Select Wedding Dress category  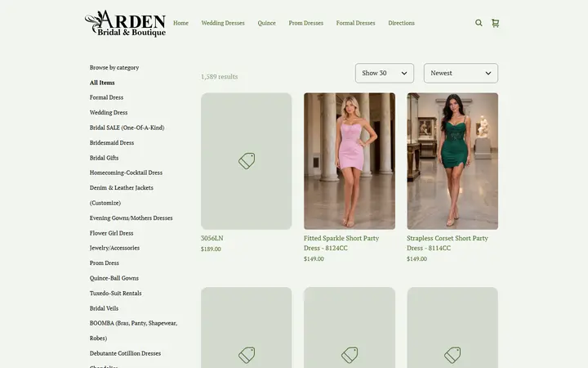pyautogui.click(x=109, y=112)
